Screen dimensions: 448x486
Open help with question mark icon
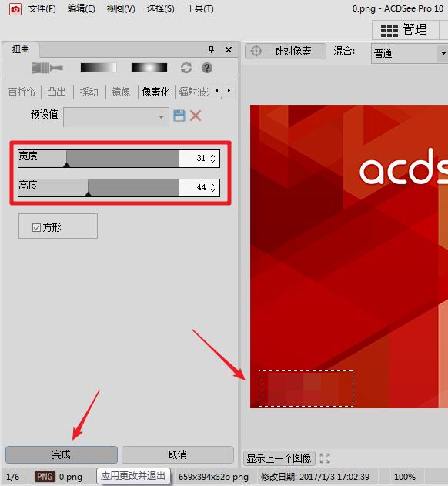coord(207,68)
